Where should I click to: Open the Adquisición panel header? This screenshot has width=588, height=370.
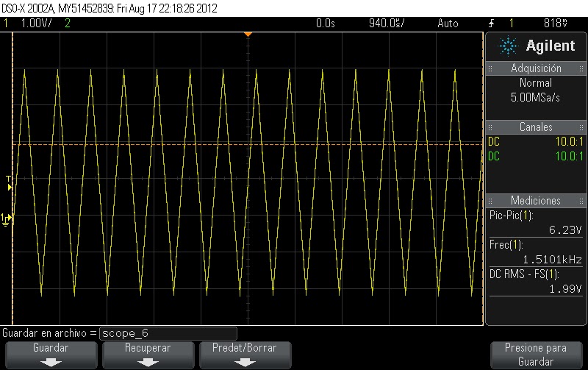[536, 68]
